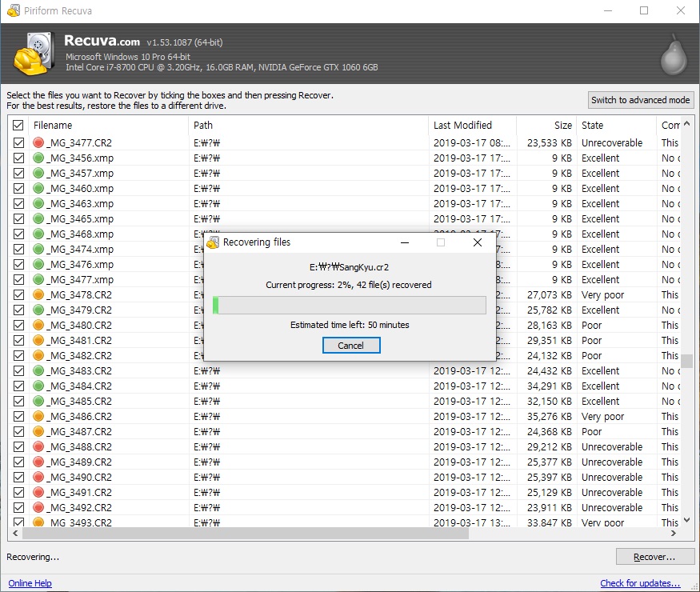Click the horizontal scrollbar thumb
The width and height of the screenshot is (700, 592).
[x=246, y=533]
